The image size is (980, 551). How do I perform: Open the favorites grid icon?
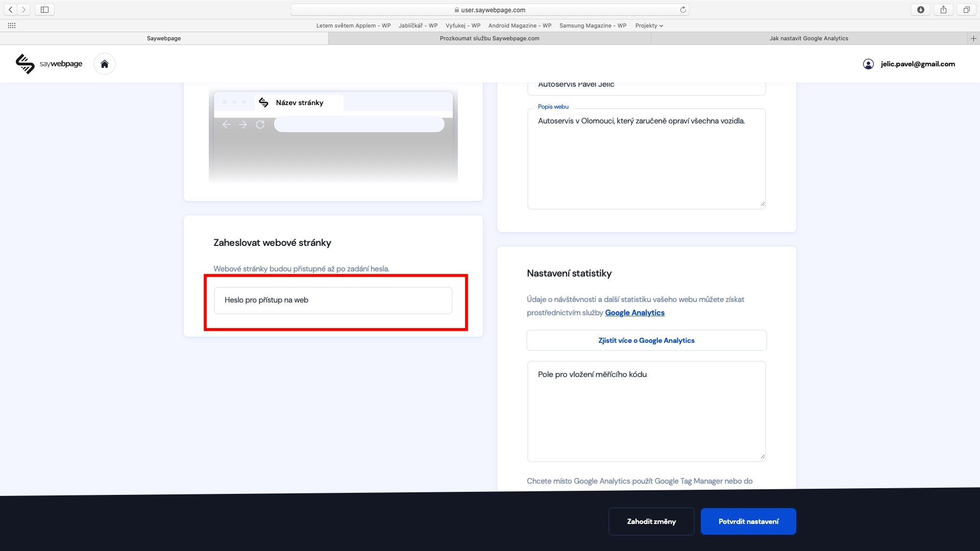click(12, 26)
